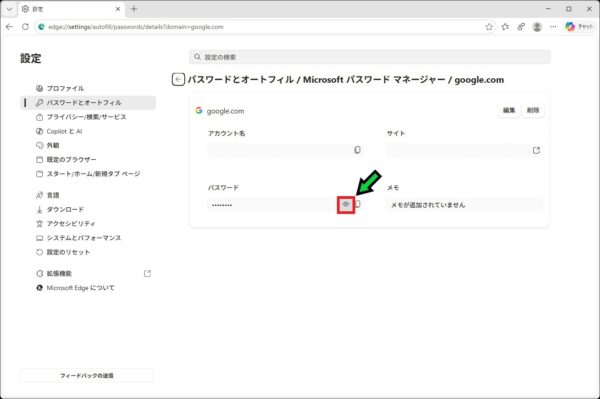Add page to favorites star icon
This screenshot has width=600, height=399.
(489, 27)
